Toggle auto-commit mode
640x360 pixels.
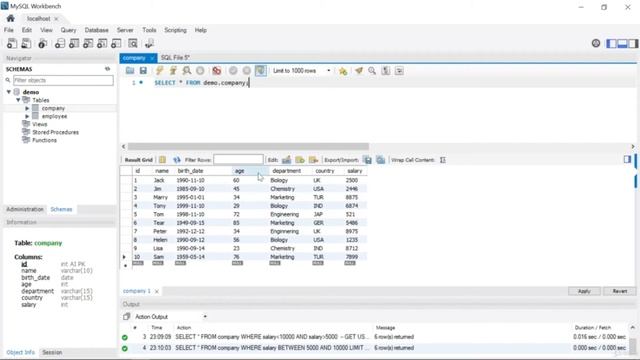(260, 71)
